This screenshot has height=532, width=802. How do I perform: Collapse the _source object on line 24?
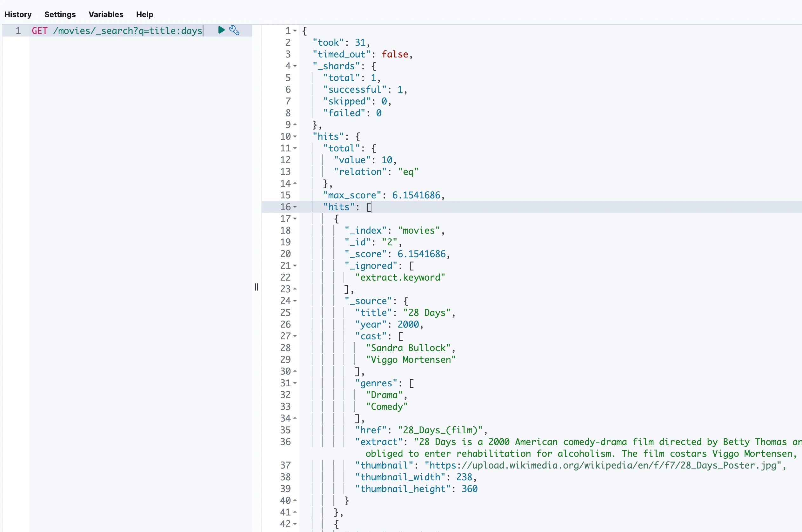coord(295,301)
